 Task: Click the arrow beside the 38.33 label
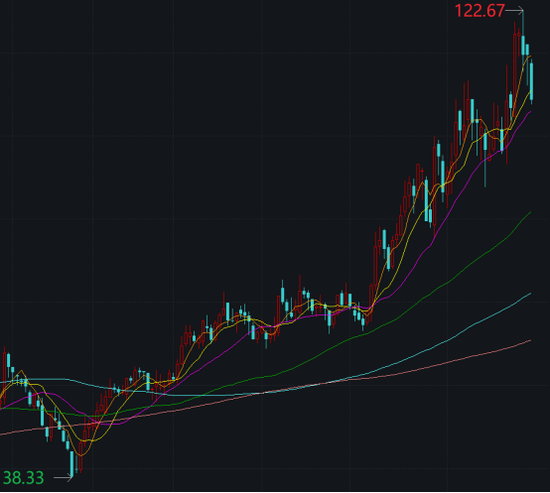click(x=63, y=477)
